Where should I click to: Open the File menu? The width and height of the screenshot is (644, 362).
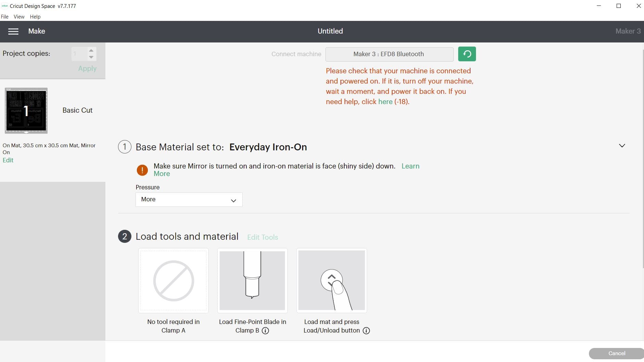click(x=5, y=16)
